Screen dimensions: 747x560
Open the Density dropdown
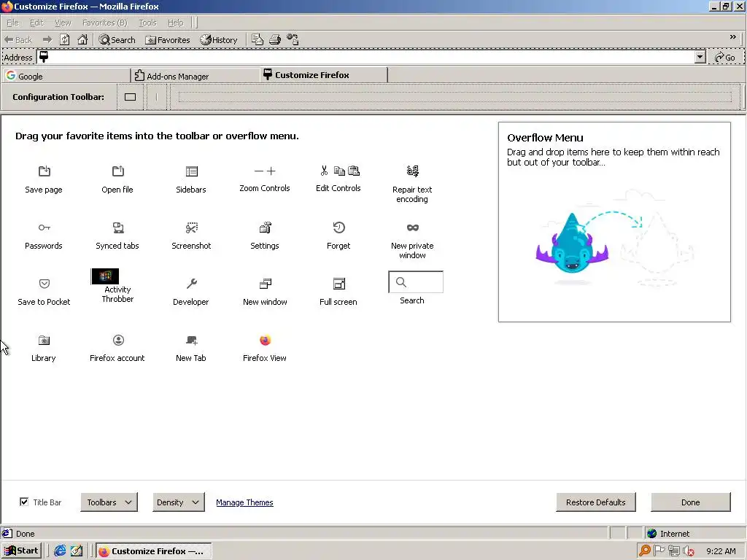pyautogui.click(x=178, y=502)
